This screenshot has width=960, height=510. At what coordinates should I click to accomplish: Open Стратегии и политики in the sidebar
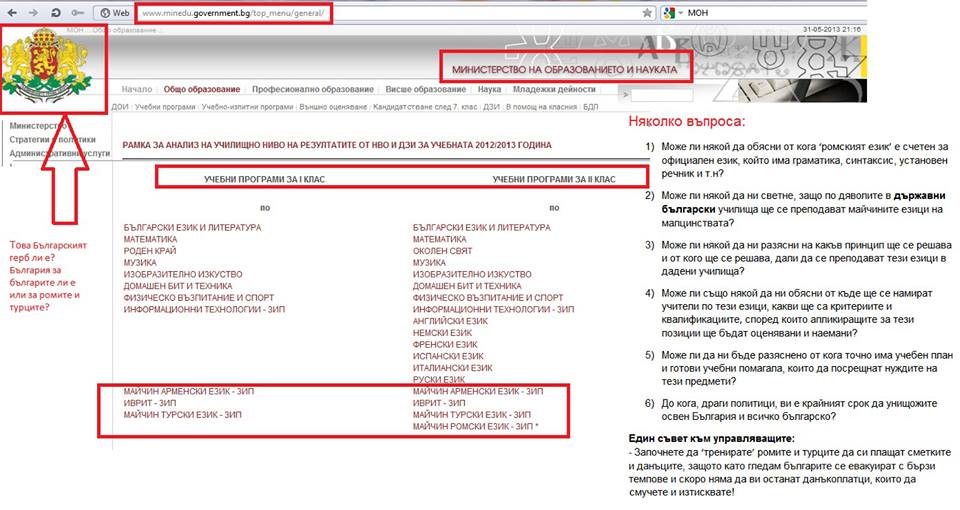[52, 140]
